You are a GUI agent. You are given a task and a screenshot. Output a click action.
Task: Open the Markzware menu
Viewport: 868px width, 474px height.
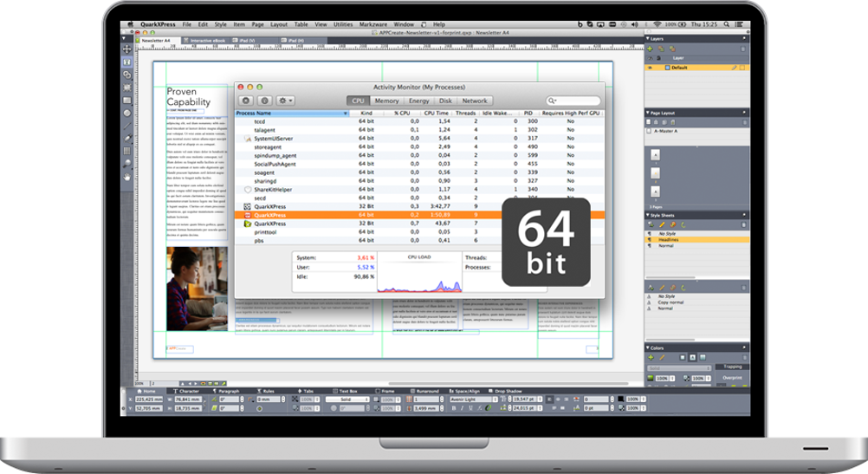[x=373, y=24]
